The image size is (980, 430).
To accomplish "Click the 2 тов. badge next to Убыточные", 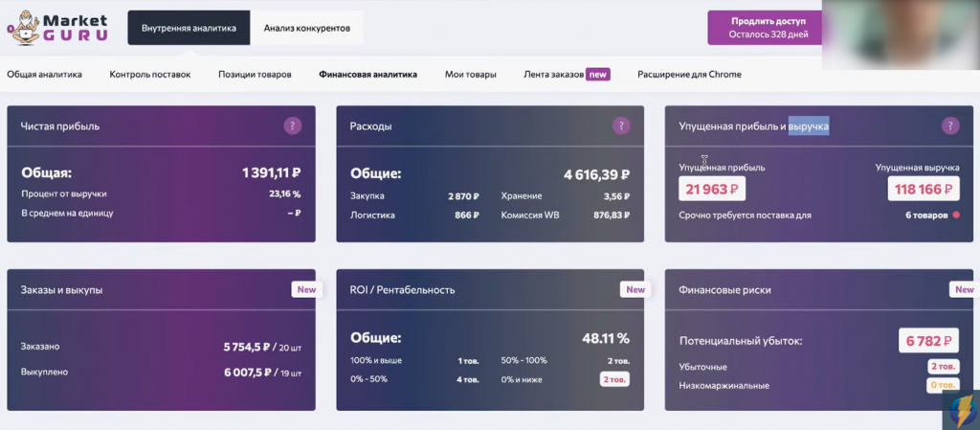I will coord(943,367).
